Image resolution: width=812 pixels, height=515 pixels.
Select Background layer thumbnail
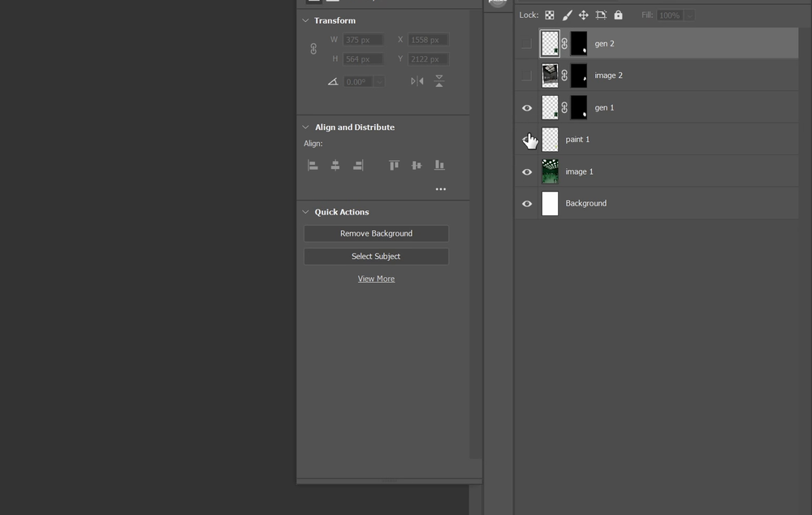tap(550, 204)
